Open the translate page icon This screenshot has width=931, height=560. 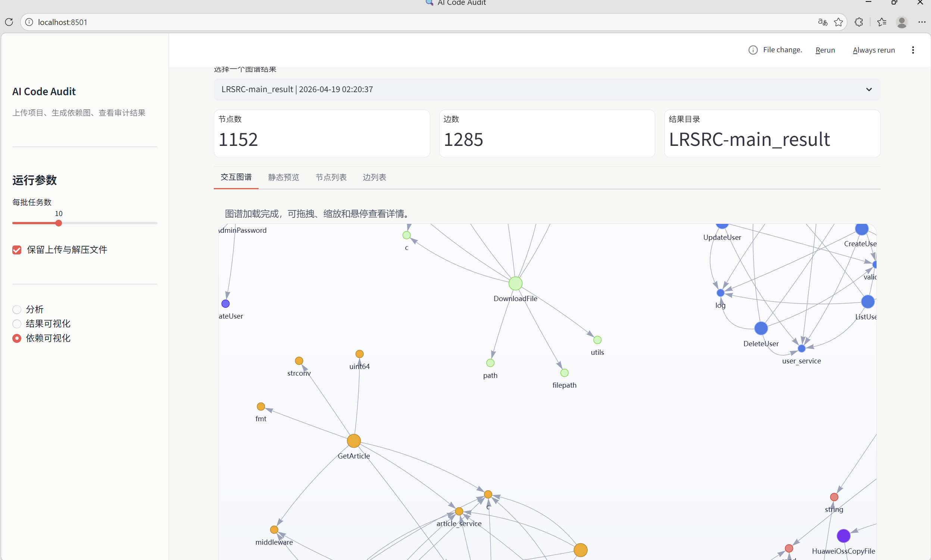(822, 22)
